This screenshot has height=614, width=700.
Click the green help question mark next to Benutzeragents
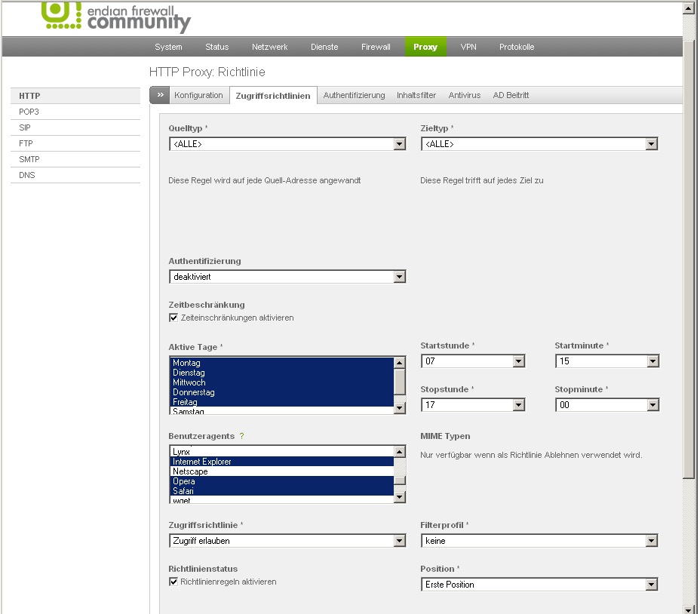(x=241, y=437)
